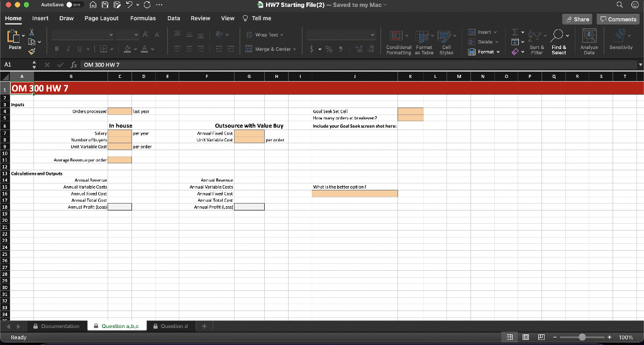Click the Paste clipboard icon
644x345 pixels.
[x=13, y=37]
